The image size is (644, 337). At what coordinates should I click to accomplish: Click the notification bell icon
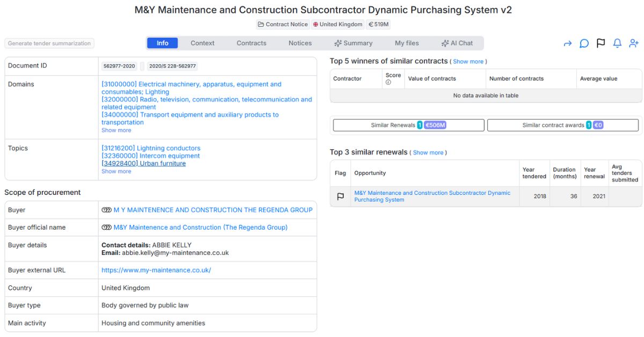click(x=617, y=43)
